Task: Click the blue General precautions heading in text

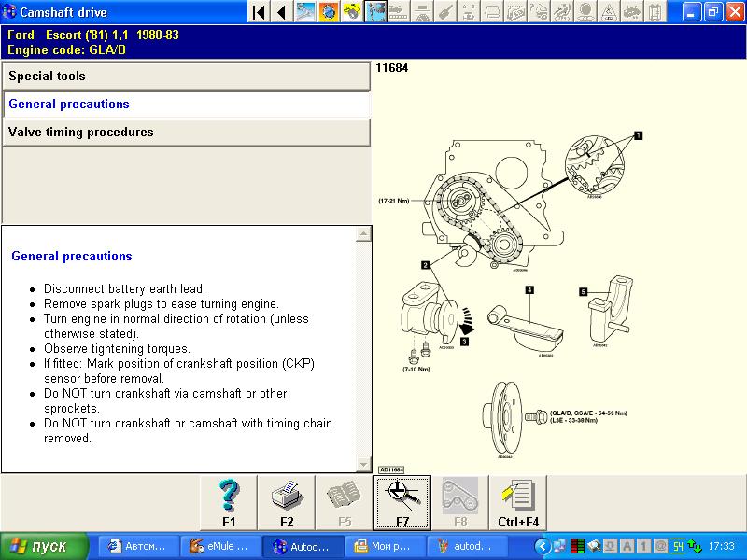Action: (x=72, y=256)
